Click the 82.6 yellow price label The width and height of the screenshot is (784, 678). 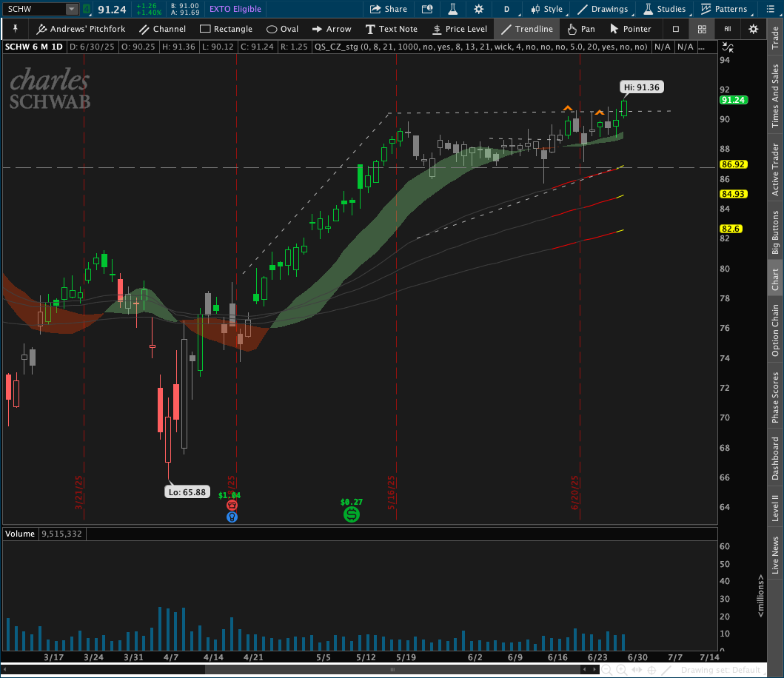[731, 229]
